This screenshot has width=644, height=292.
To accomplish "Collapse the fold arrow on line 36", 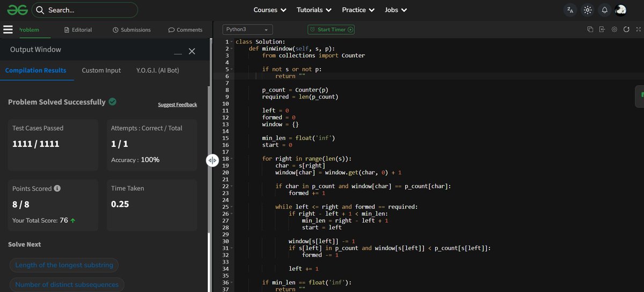I will 232,282.
